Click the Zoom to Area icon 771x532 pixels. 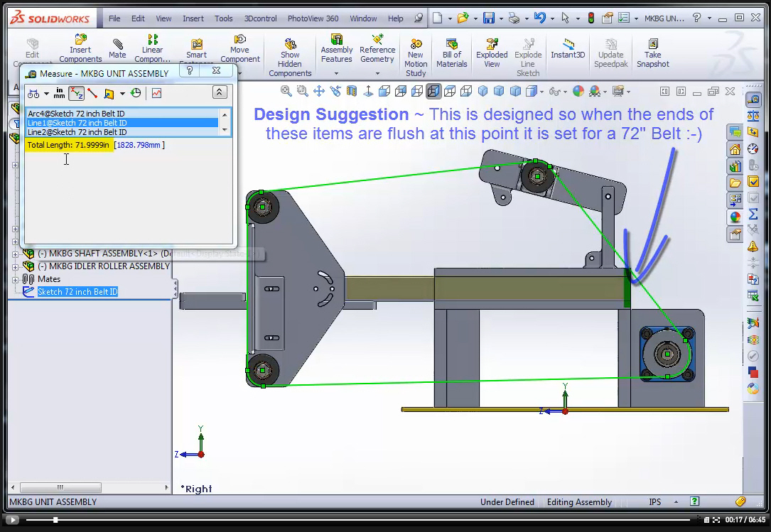tap(303, 91)
